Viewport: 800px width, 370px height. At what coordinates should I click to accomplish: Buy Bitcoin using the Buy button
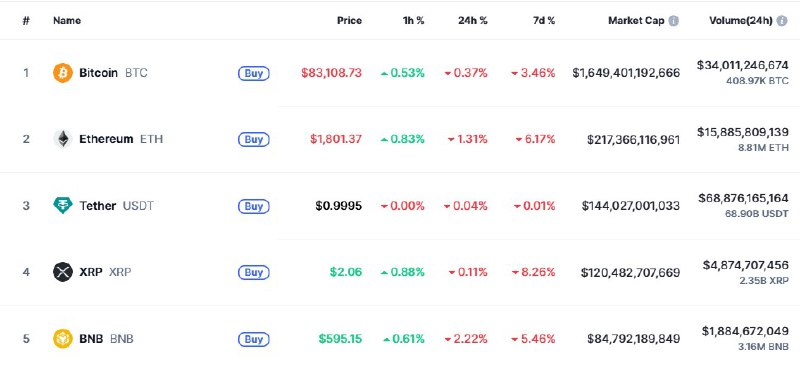(254, 73)
